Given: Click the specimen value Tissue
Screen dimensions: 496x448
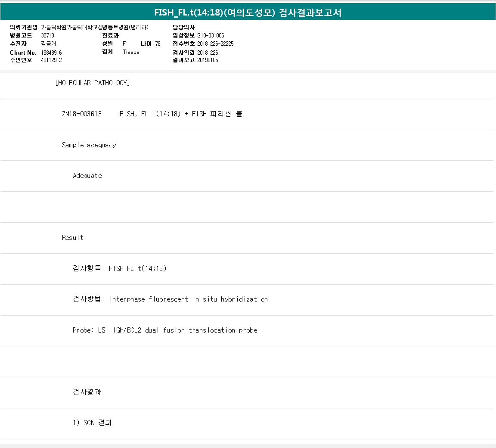Looking at the screenshot, I should coord(131,52).
